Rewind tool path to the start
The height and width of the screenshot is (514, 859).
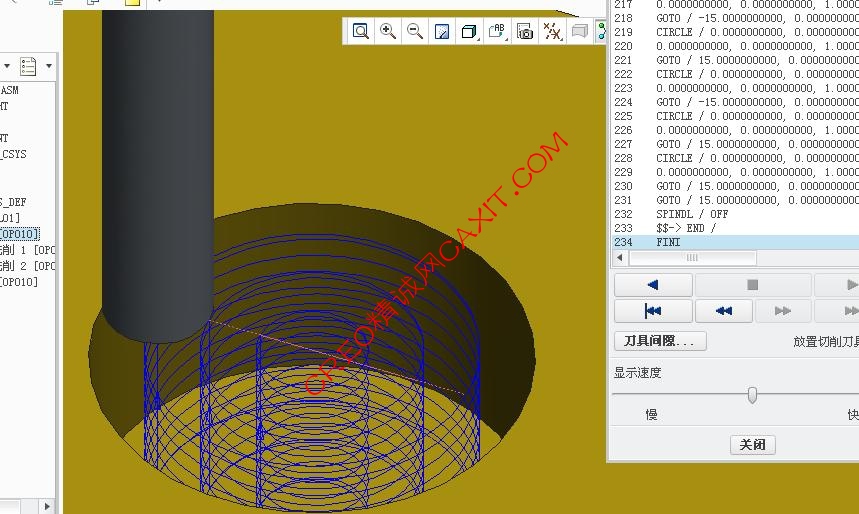[x=653, y=311]
